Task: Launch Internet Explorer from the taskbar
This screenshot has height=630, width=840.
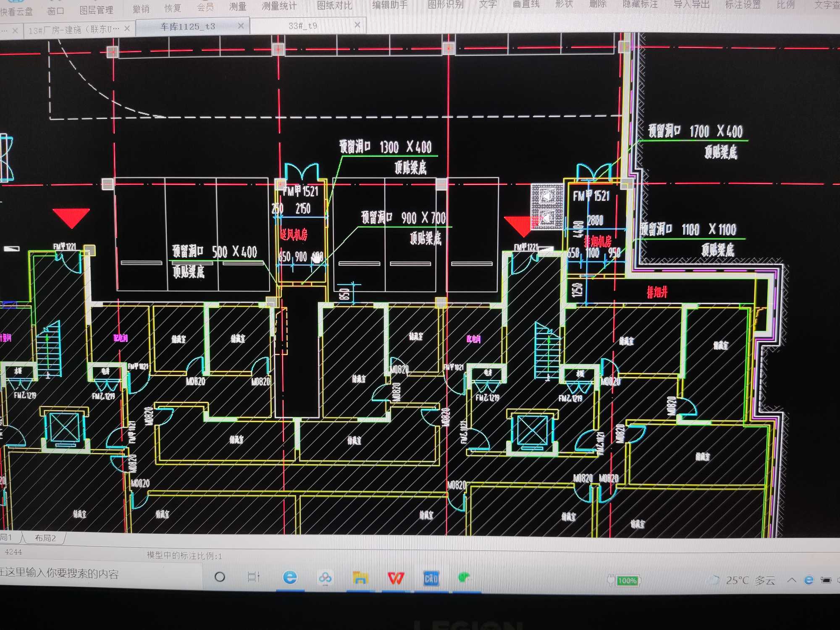Action: tap(290, 577)
